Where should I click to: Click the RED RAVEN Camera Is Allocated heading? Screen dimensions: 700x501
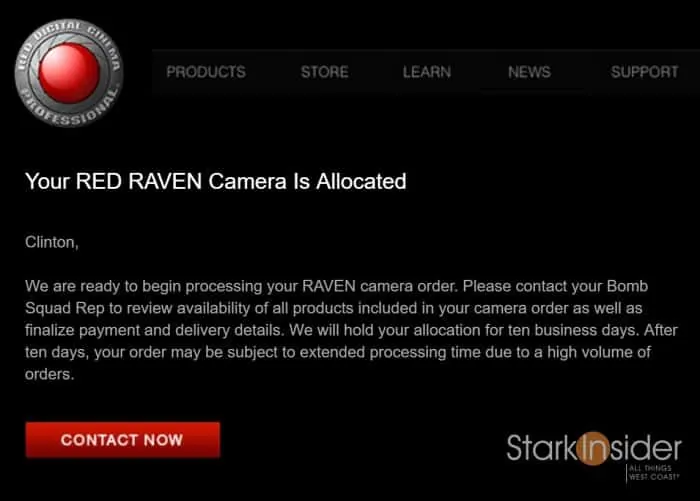click(x=216, y=181)
